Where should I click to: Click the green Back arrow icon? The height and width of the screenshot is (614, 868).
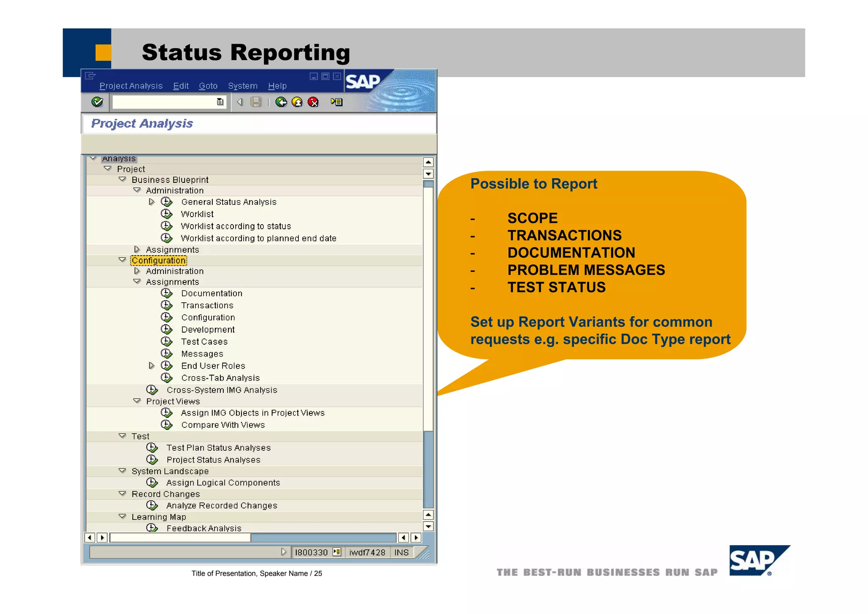pos(281,102)
